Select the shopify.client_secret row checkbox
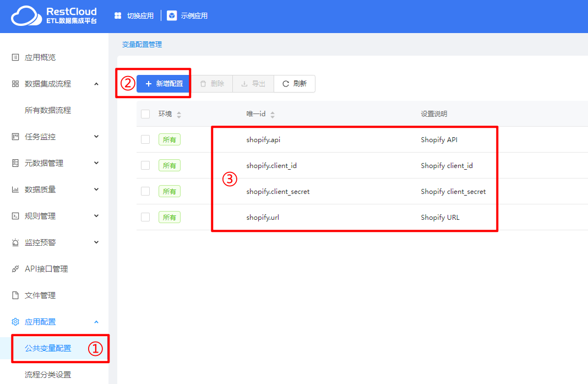The width and height of the screenshot is (588, 384). pyautogui.click(x=145, y=191)
